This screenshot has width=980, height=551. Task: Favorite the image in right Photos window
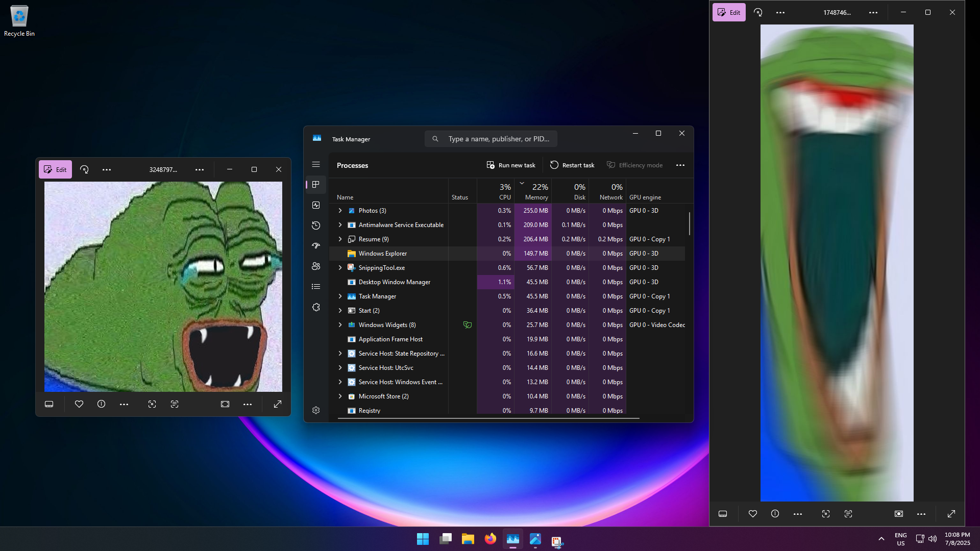pyautogui.click(x=753, y=514)
